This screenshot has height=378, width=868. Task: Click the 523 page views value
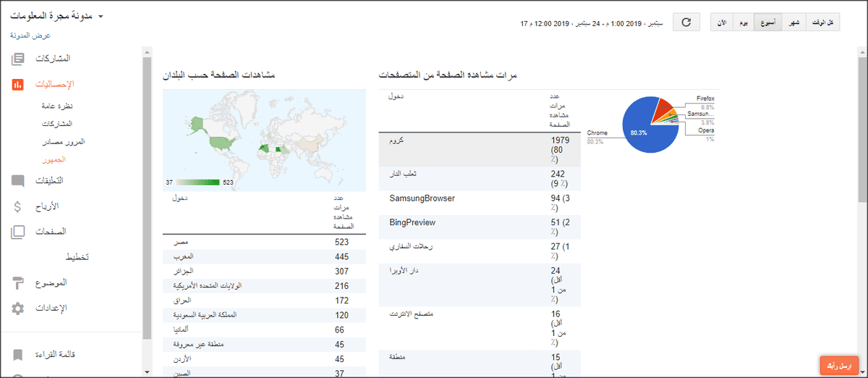342,243
